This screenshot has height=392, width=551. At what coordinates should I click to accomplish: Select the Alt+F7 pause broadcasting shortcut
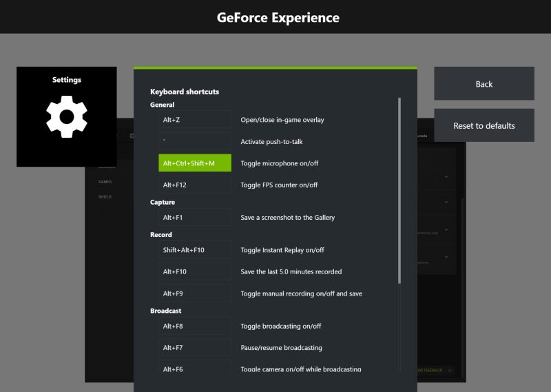coord(195,348)
